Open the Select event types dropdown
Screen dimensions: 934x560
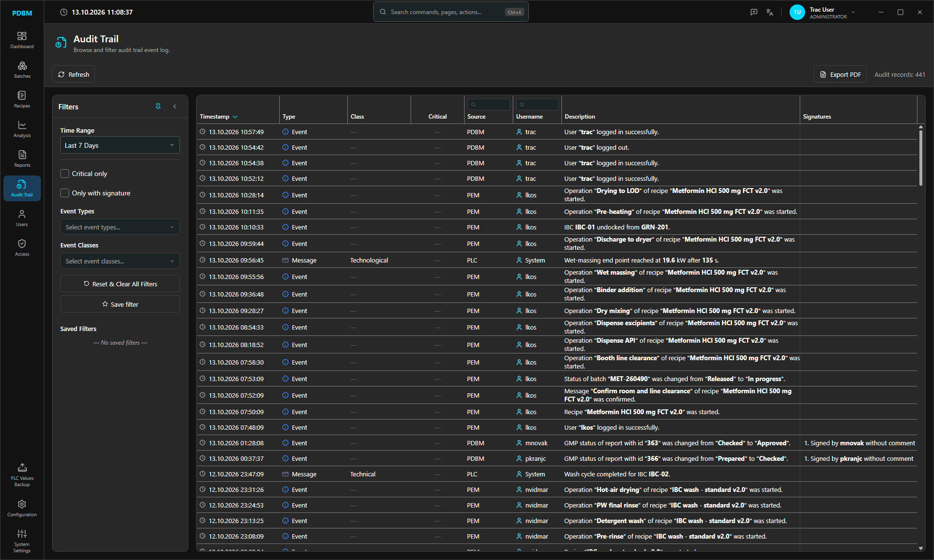coord(120,227)
